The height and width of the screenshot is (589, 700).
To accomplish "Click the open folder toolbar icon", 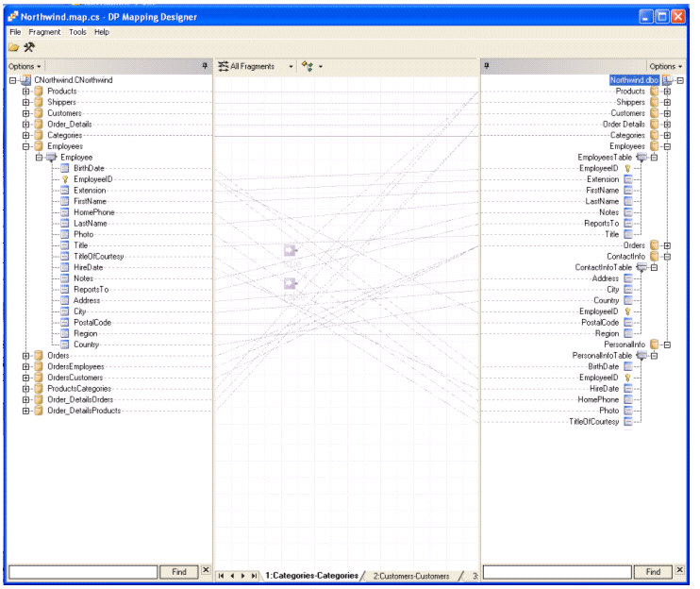I will tap(14, 47).
